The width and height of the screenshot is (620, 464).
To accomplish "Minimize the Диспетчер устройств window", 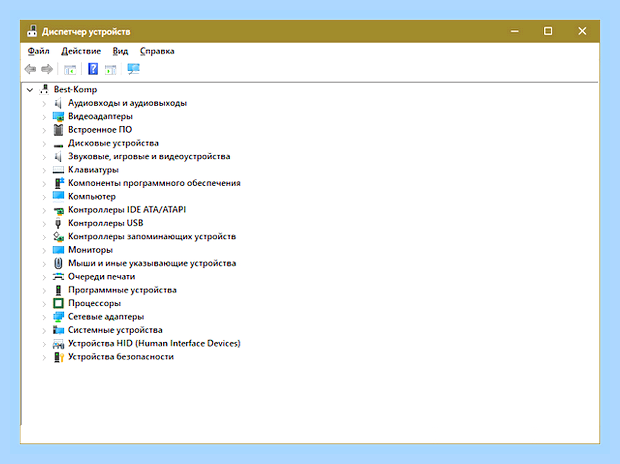I will pos(514,31).
